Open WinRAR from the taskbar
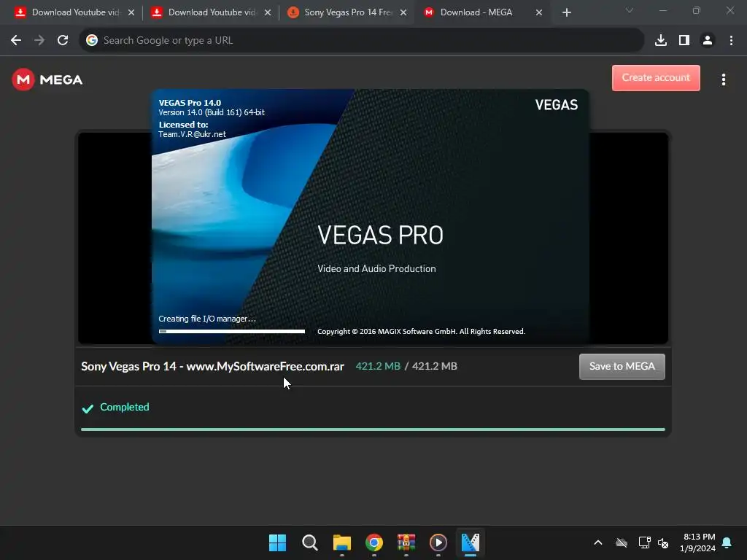Viewport: 747px width, 560px height. (406, 542)
